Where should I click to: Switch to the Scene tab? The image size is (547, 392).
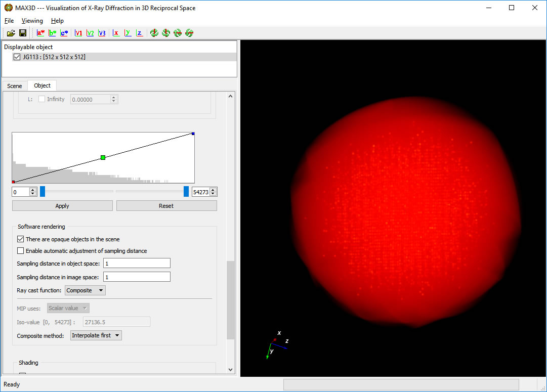coord(15,86)
